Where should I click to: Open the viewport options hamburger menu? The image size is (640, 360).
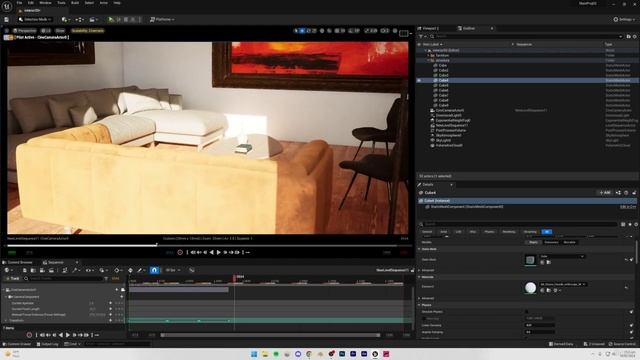[7, 31]
